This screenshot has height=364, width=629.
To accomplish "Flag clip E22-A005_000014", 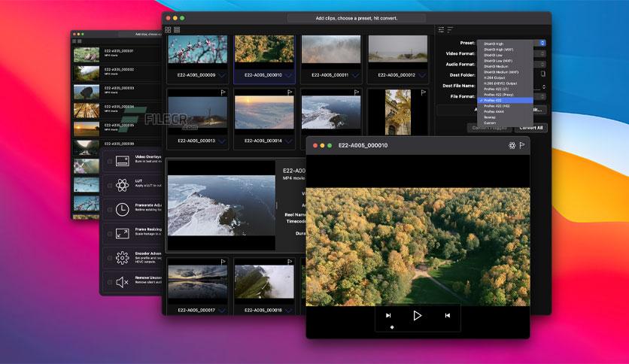I will [290, 93].
